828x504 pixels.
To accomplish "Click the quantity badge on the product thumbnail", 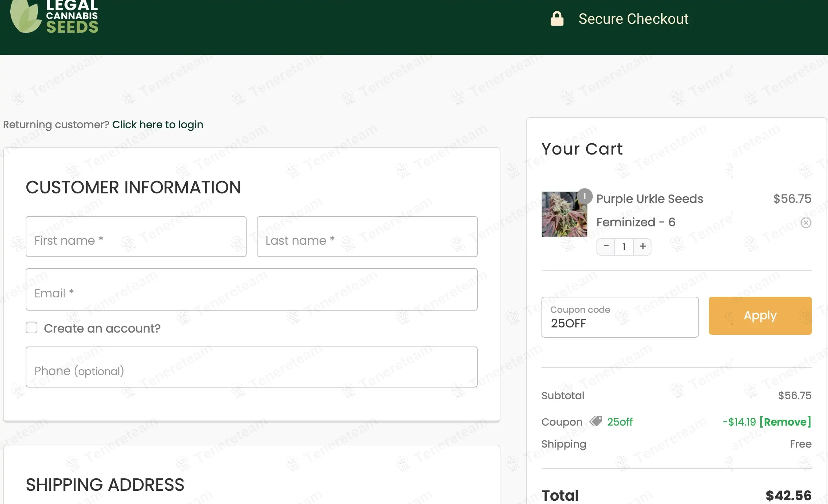I will pos(585,196).
